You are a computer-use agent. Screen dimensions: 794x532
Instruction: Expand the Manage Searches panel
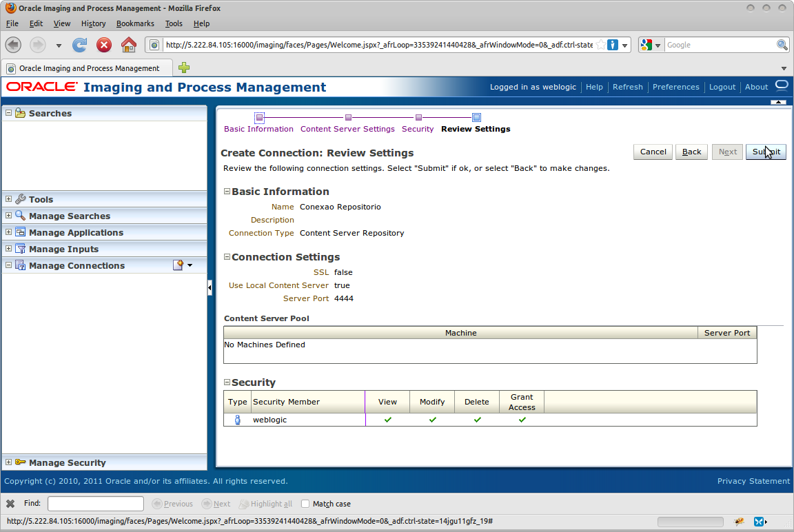(8, 215)
